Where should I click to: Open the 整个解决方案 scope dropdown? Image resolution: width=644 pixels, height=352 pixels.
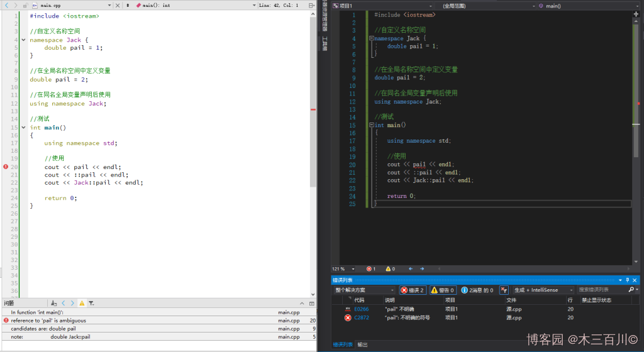coord(365,290)
